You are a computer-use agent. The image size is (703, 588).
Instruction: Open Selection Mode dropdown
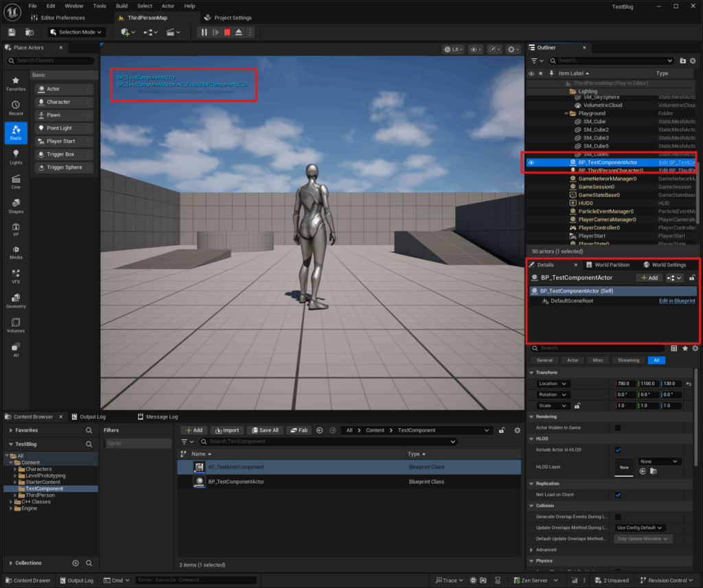point(77,32)
